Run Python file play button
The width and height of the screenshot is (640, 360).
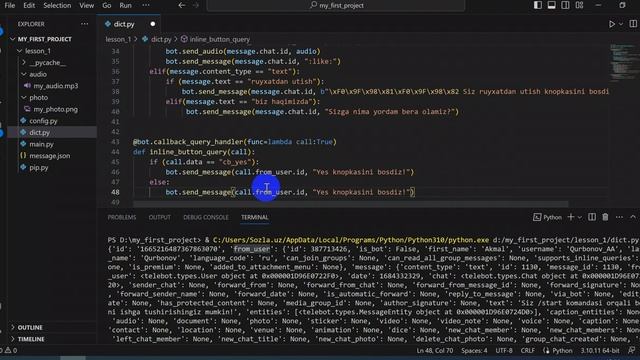(611, 24)
